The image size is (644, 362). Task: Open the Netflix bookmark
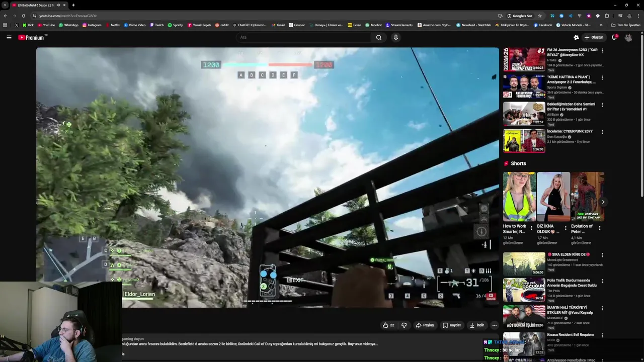pyautogui.click(x=112, y=25)
